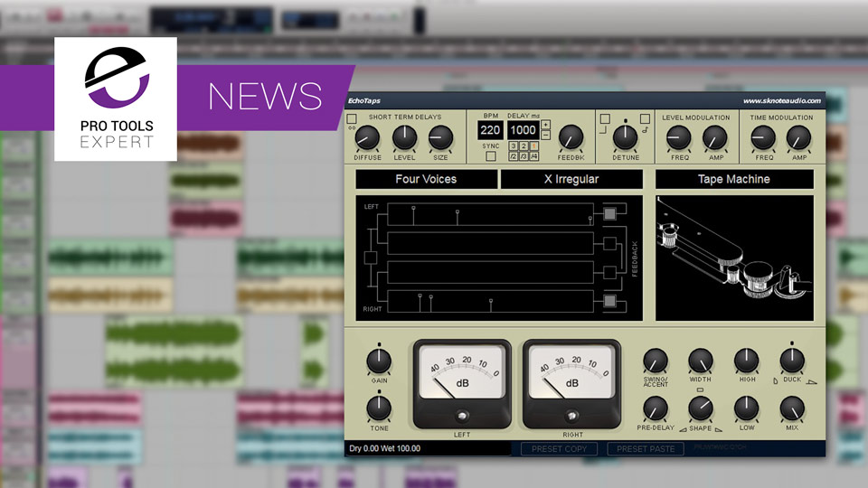Click the RIGHT VU meter calibration screw
The height and width of the screenshot is (488, 868).
pos(571,416)
